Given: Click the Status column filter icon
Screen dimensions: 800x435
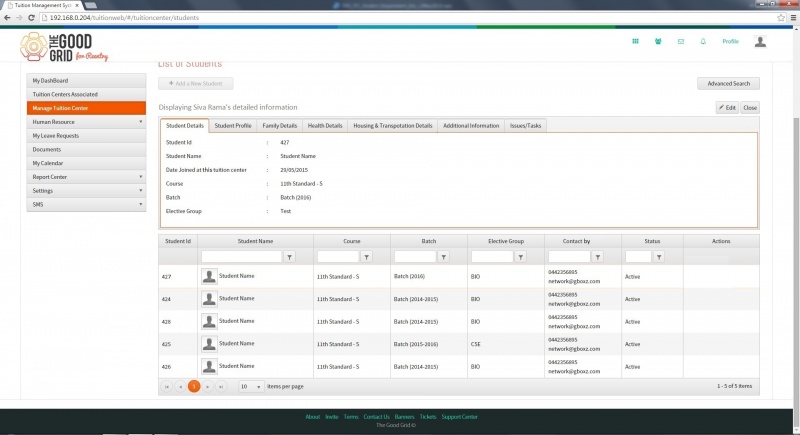Looking at the screenshot, I should coord(659,257).
